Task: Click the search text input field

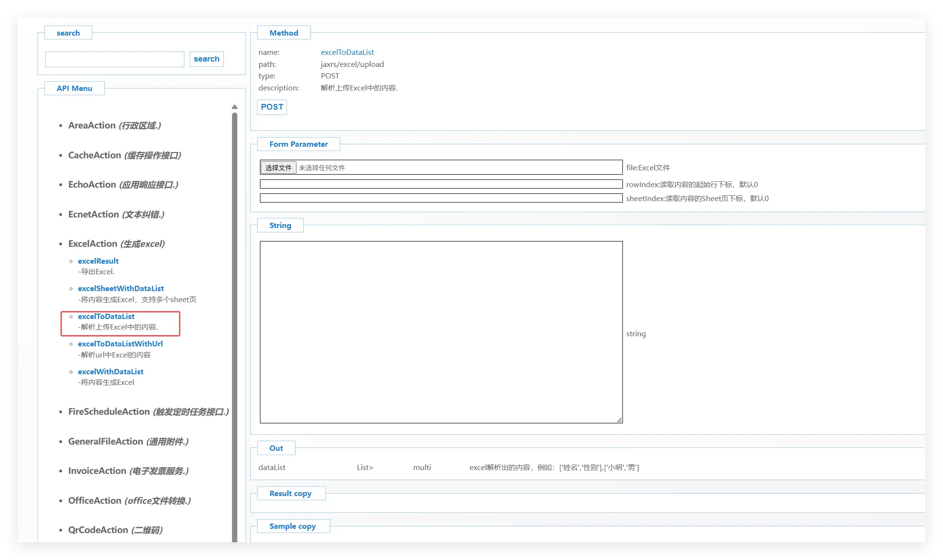Action: coord(115,59)
